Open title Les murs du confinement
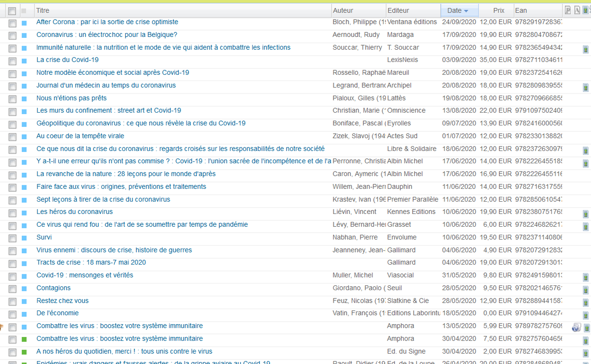Image resolution: width=591 pixels, height=364 pixels. pyautogui.click(x=109, y=110)
